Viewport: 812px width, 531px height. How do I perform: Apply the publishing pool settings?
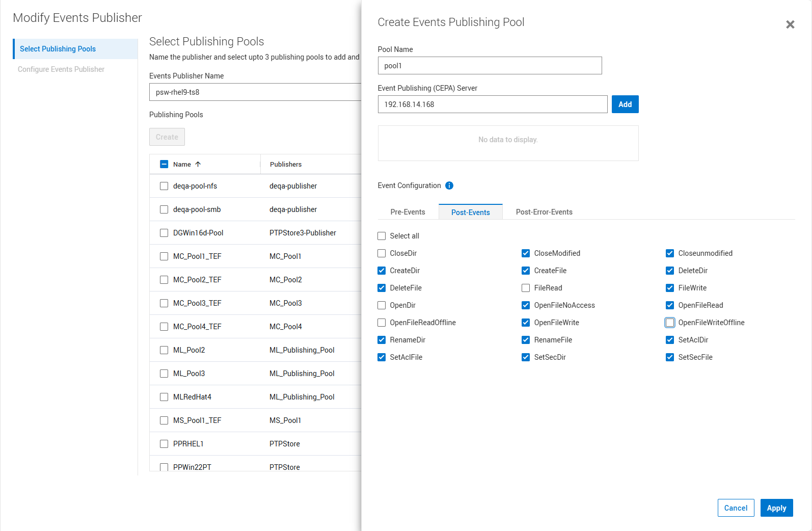(776, 508)
